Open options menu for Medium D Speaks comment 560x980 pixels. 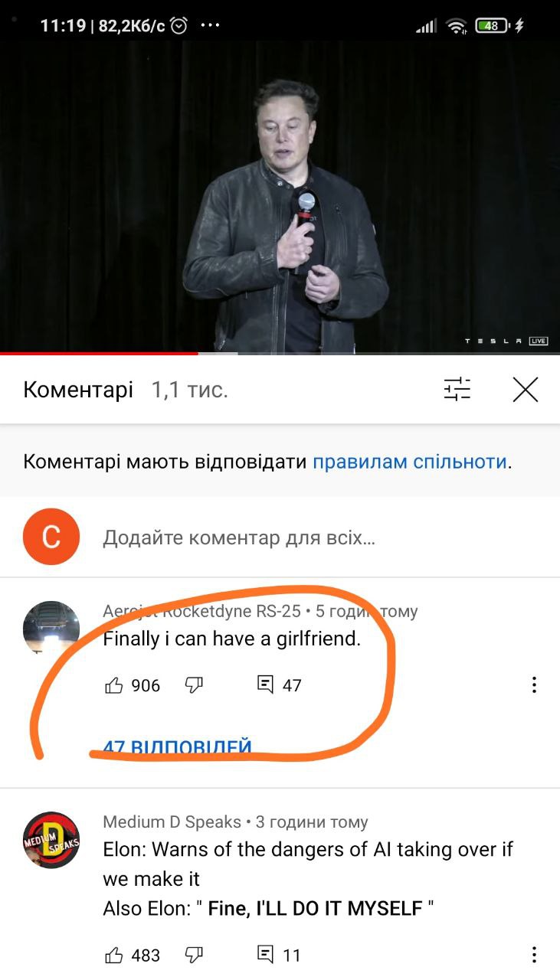click(x=534, y=955)
